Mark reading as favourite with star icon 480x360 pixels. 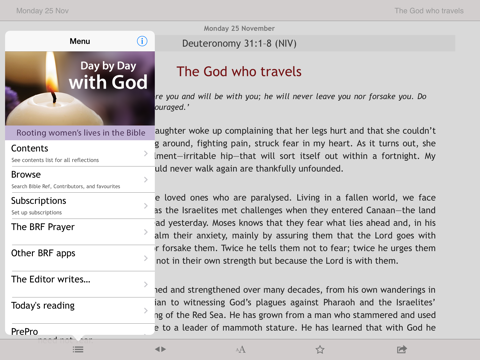pos(320,349)
